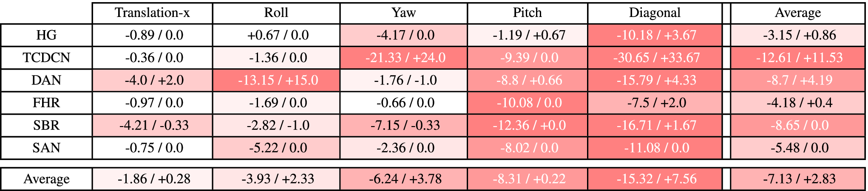Click the Yaw column header
Screen dimensions: 868x191
point(403,13)
